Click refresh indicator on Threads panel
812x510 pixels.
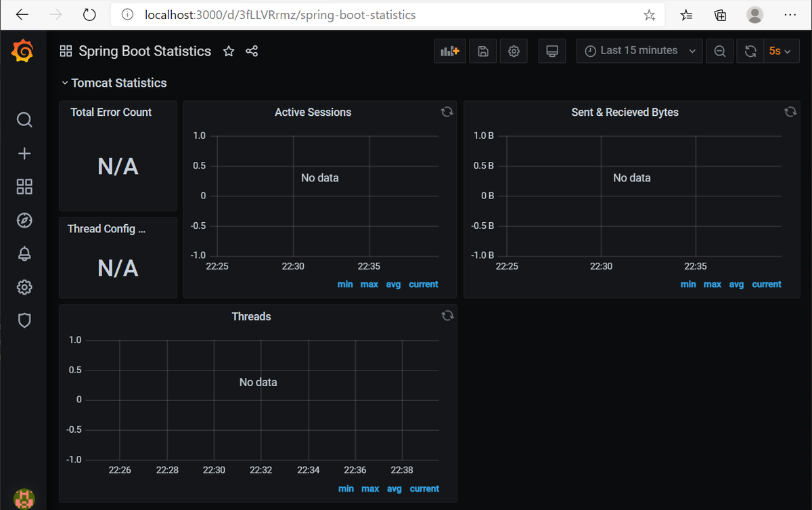pyautogui.click(x=447, y=316)
